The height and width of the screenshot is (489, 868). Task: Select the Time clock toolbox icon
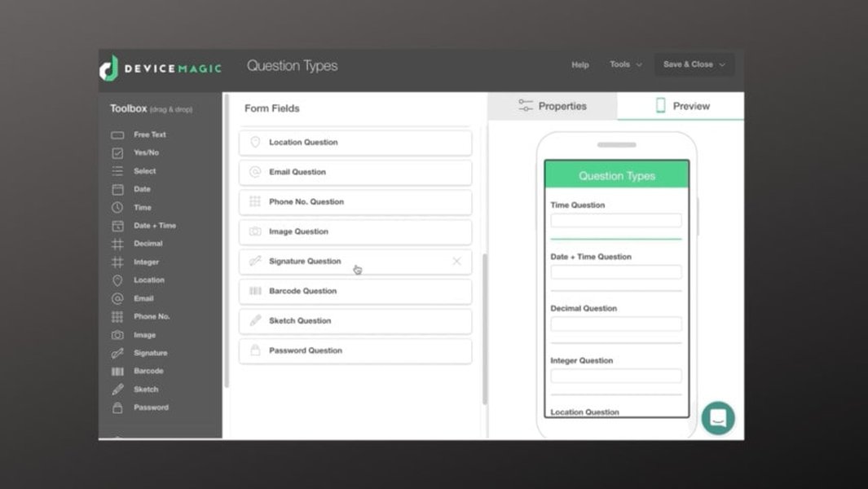(x=117, y=208)
